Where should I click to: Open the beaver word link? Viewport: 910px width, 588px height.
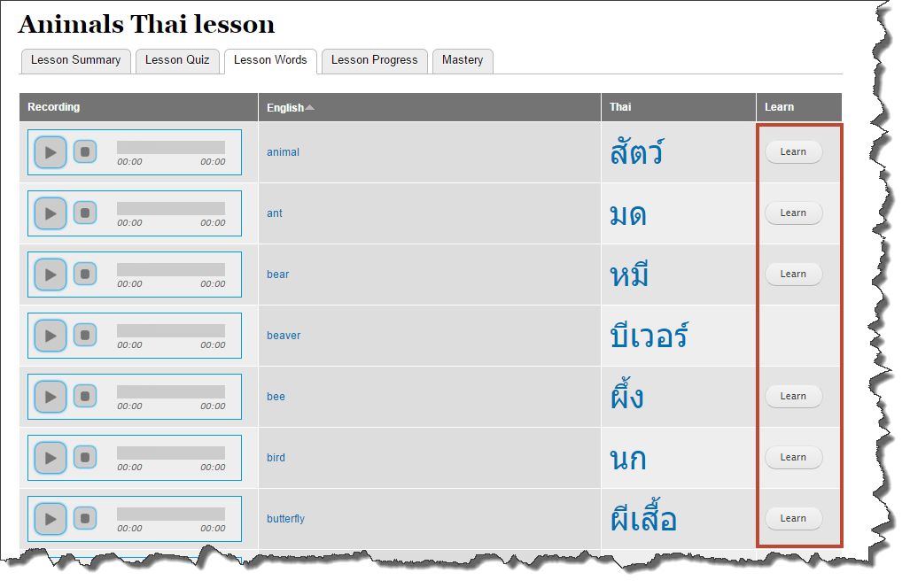[x=284, y=336]
